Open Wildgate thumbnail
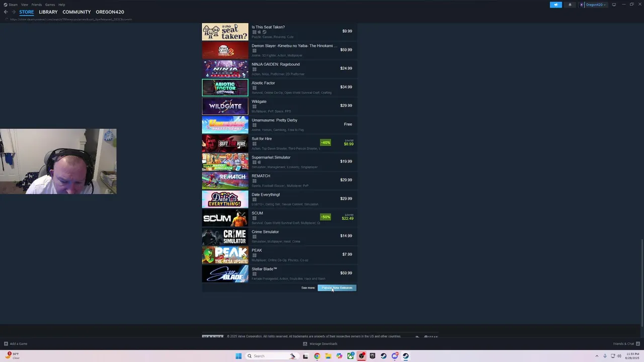 point(225,106)
